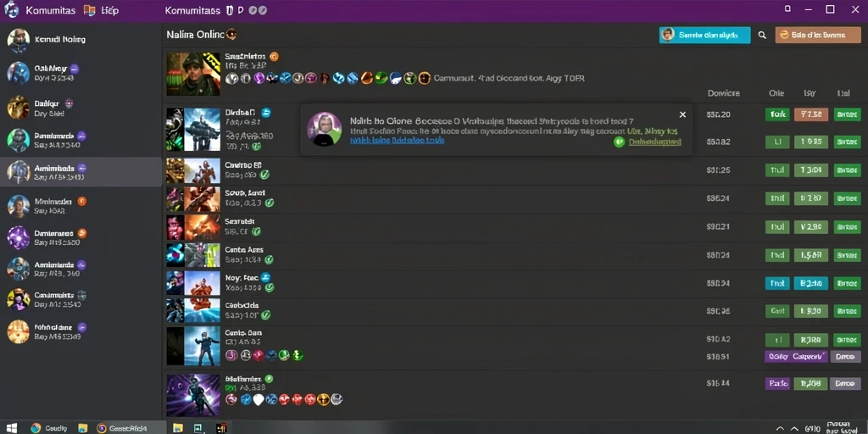The width and height of the screenshot is (868, 434).
Task: Click the book icon left of Hép
Action: point(90,10)
